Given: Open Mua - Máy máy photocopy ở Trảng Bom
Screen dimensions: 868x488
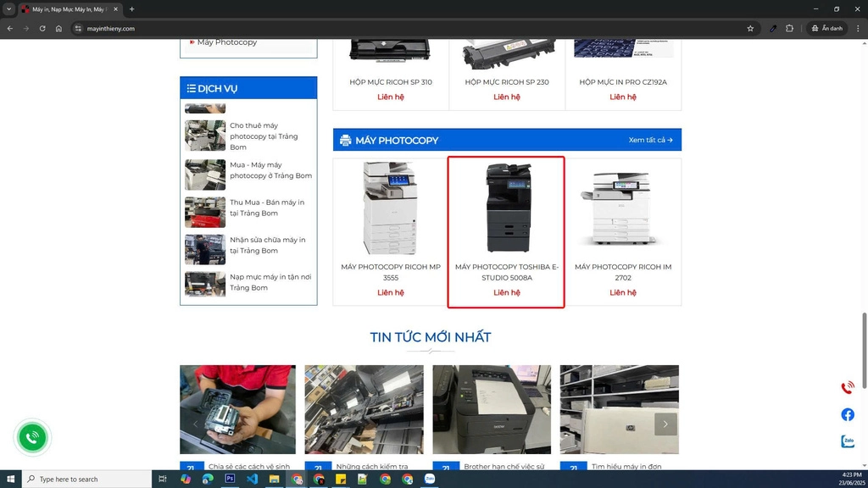Looking at the screenshot, I should pyautogui.click(x=270, y=169).
